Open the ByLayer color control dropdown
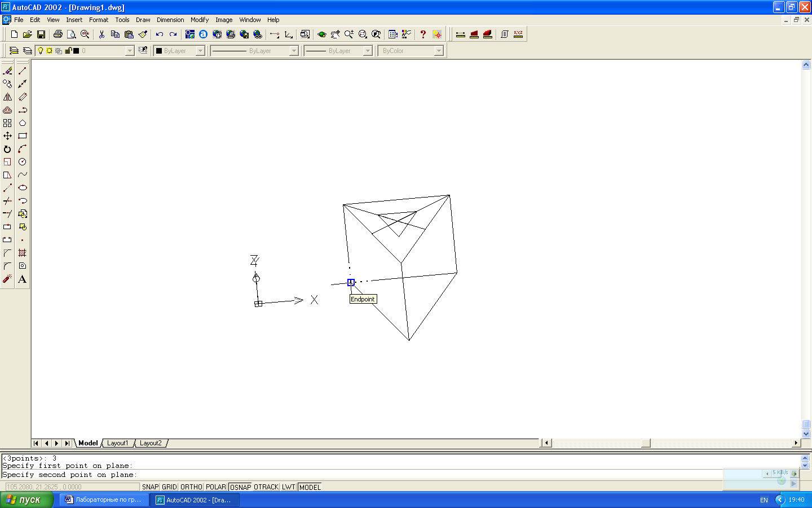 [x=200, y=51]
